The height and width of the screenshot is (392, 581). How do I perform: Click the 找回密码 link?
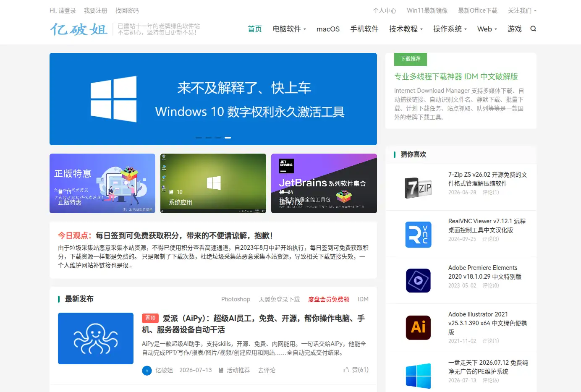tap(127, 10)
